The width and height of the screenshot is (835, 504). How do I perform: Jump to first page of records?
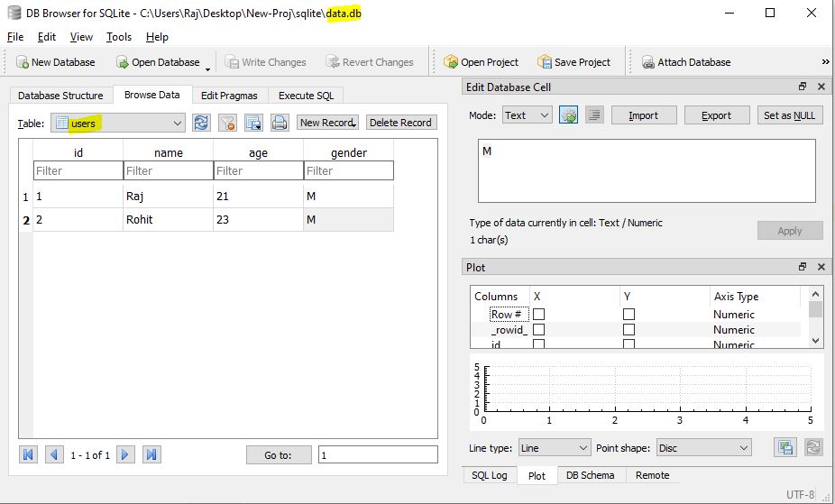click(x=28, y=454)
